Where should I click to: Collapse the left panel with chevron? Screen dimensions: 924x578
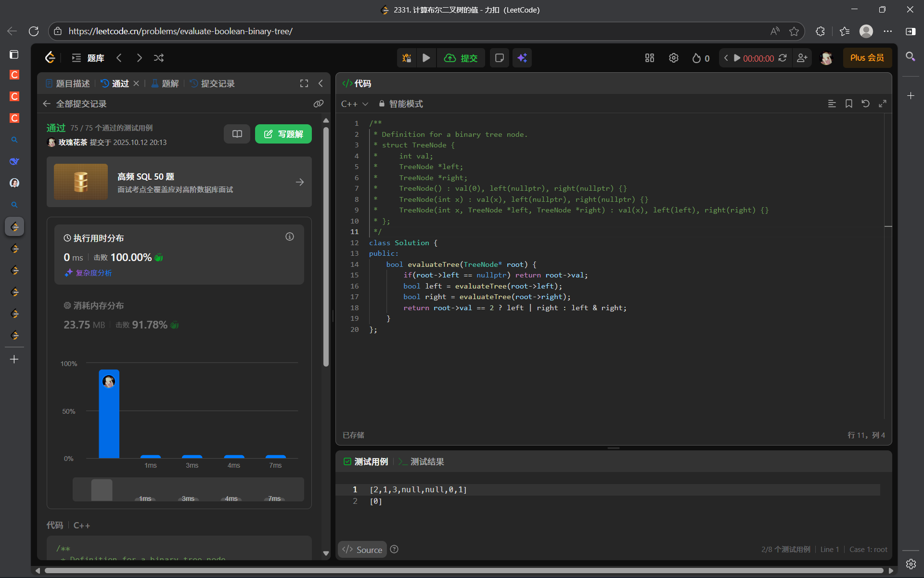(x=321, y=83)
